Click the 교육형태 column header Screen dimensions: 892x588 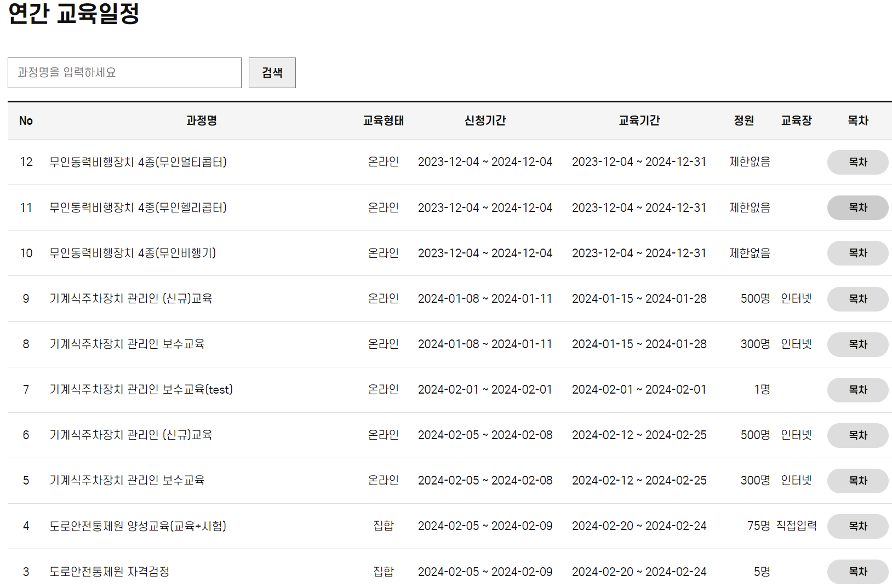point(384,120)
